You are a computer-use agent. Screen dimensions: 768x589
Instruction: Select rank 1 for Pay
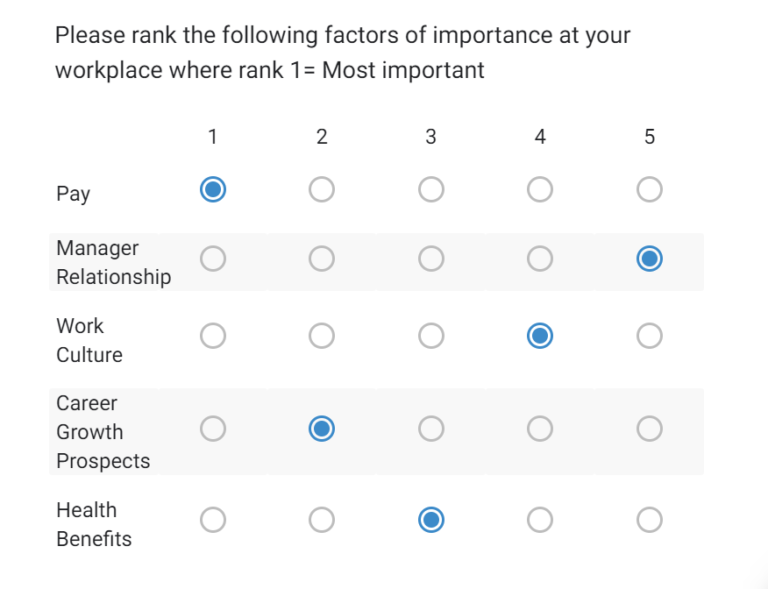point(212,189)
